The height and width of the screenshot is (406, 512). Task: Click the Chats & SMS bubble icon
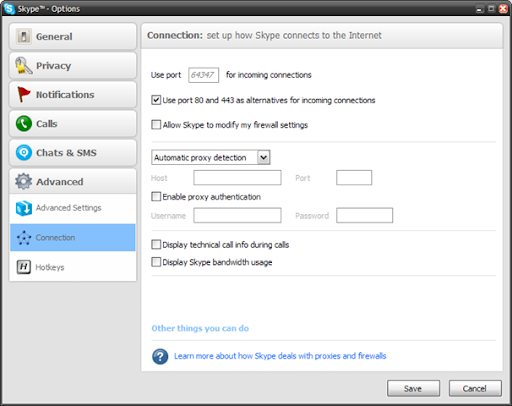click(24, 153)
